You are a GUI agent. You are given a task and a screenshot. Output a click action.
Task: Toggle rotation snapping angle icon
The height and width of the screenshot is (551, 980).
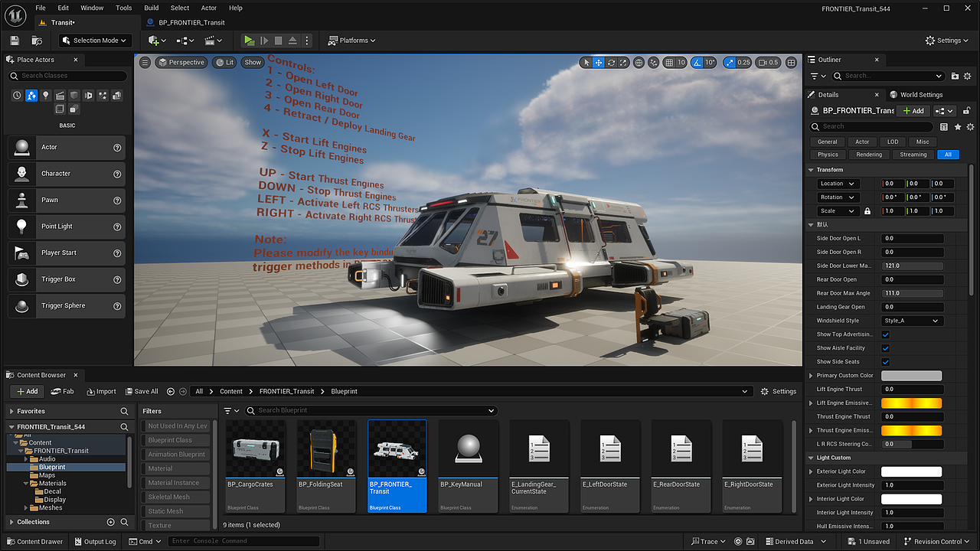pos(698,63)
